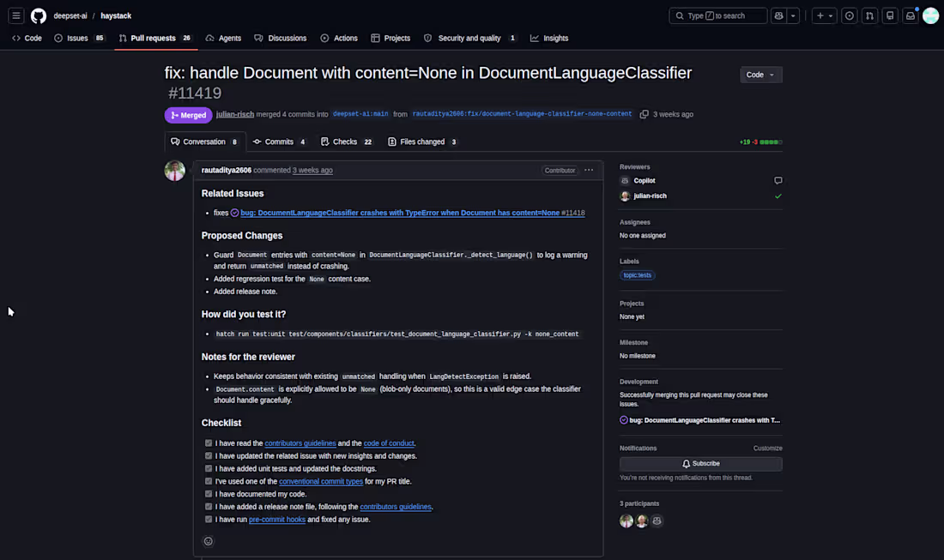Open the Files changed tab
Viewport: 944px width, 560px height.
tap(422, 142)
